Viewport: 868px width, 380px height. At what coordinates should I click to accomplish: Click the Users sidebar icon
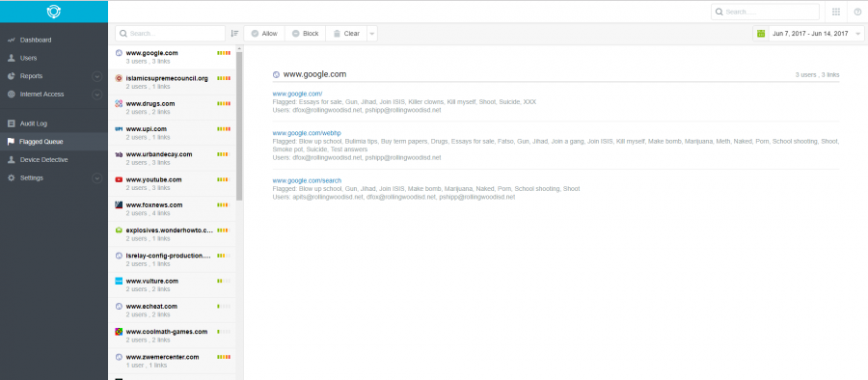11,58
